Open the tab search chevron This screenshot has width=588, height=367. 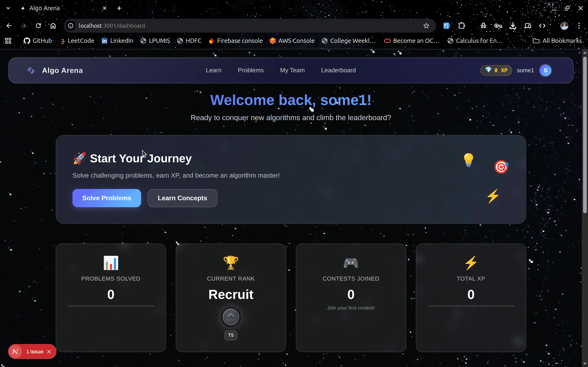(8, 8)
